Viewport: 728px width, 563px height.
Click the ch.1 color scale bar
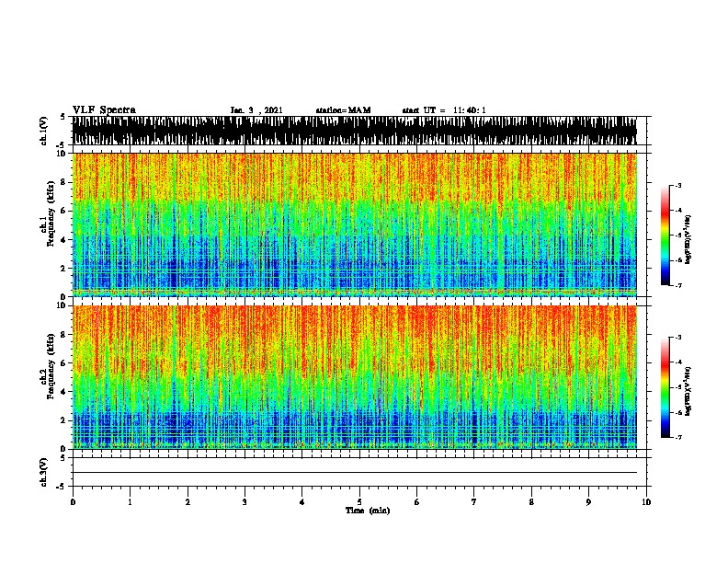tap(665, 236)
